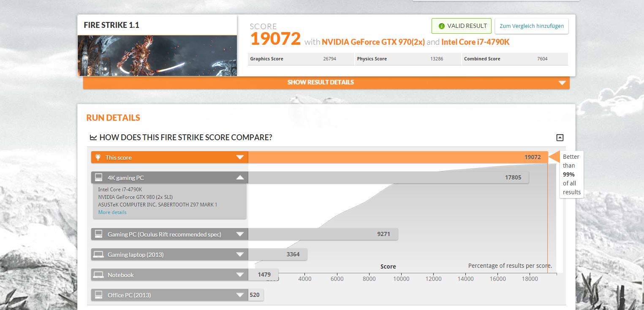644x310 pixels.
Task: Expand the This score dropdown arrow
Action: 240,158
